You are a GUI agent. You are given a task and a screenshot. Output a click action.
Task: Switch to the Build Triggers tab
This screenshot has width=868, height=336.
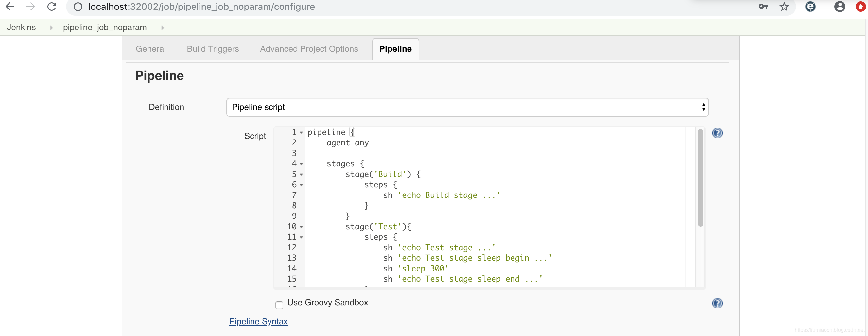coord(213,49)
